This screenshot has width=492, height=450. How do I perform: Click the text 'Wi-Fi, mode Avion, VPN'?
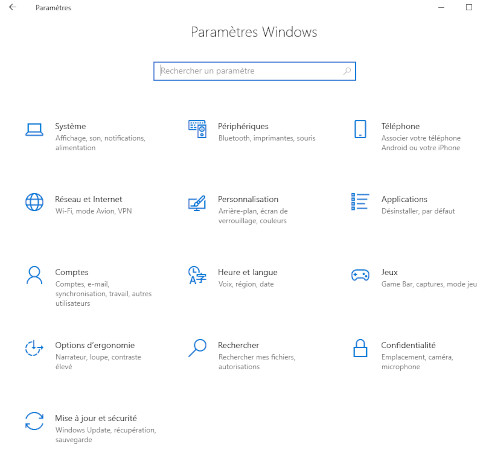tap(94, 211)
